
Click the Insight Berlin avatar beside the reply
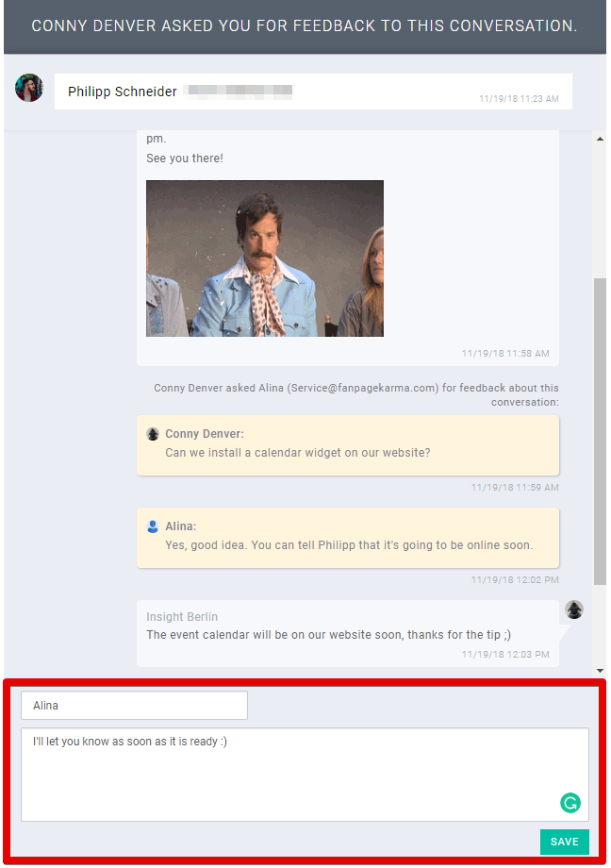pos(573,609)
